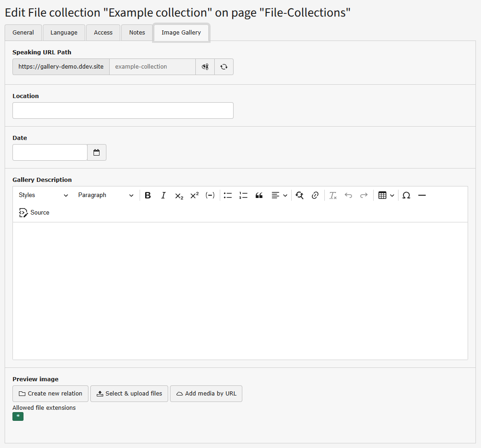Screen dimensions: 481x448
Task: Insert a special character with the omega icon
Action: (x=406, y=195)
